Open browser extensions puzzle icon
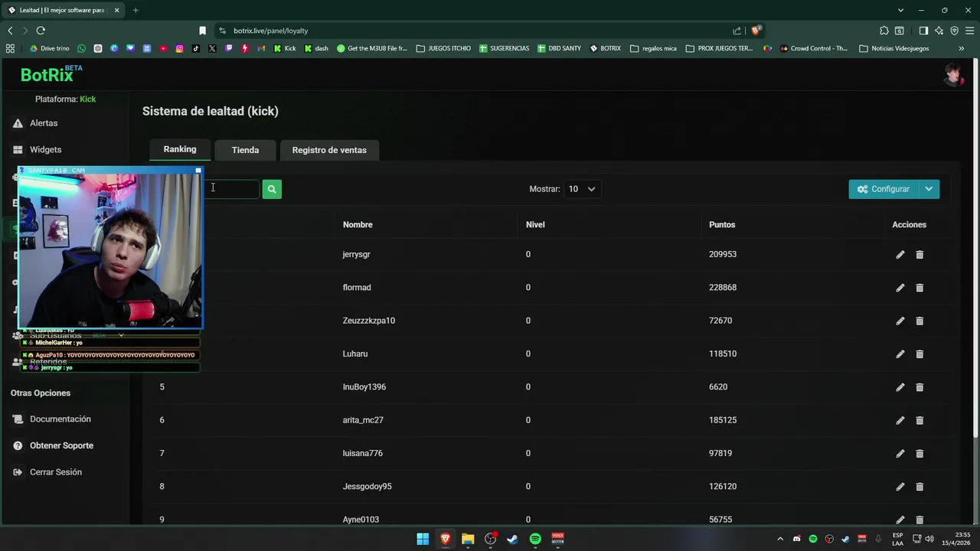Viewport: 980px width, 551px height. click(884, 31)
